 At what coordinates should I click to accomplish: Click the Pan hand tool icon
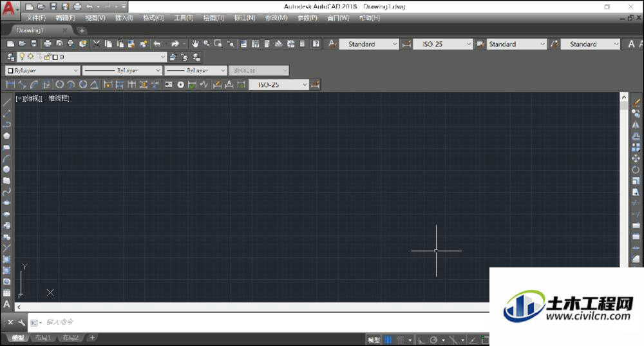click(x=195, y=44)
